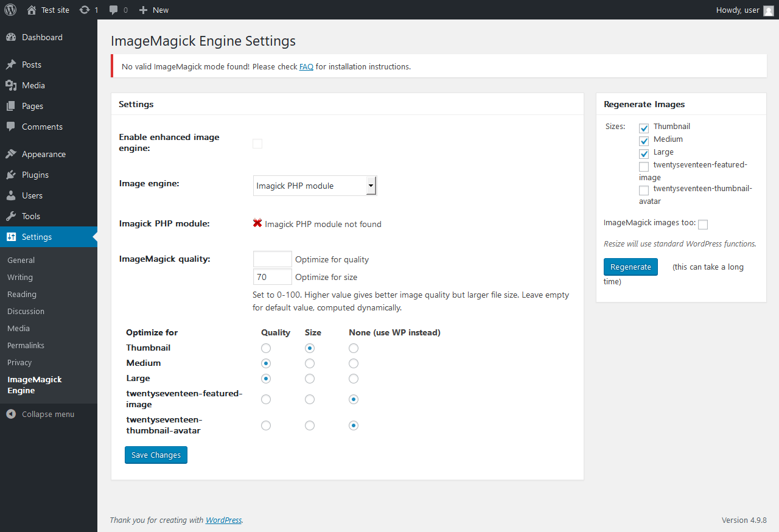Open the New content menu
This screenshot has width=779, height=532.
coord(154,10)
